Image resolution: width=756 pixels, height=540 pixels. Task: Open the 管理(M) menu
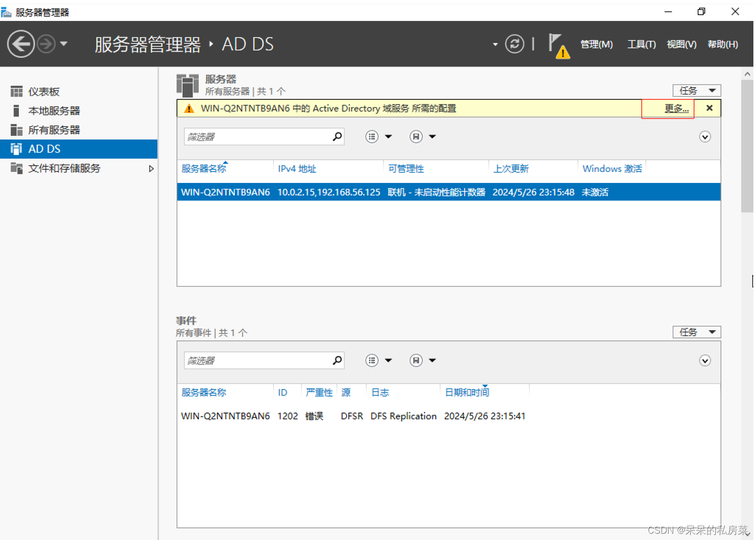[x=596, y=44]
